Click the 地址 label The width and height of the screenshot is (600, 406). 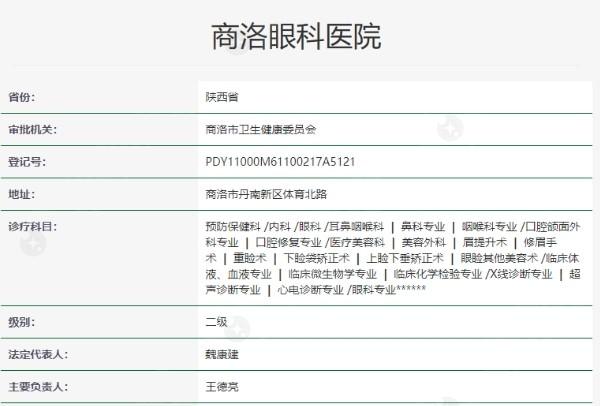click(x=22, y=194)
